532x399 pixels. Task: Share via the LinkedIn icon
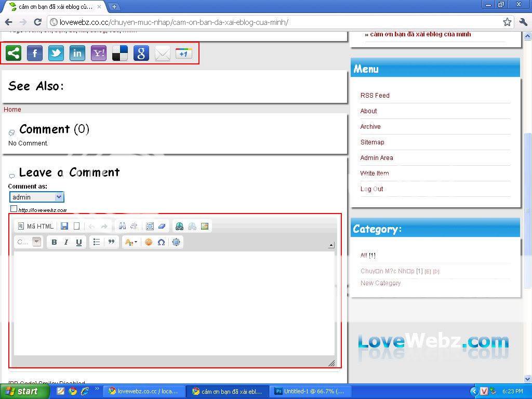(77, 53)
